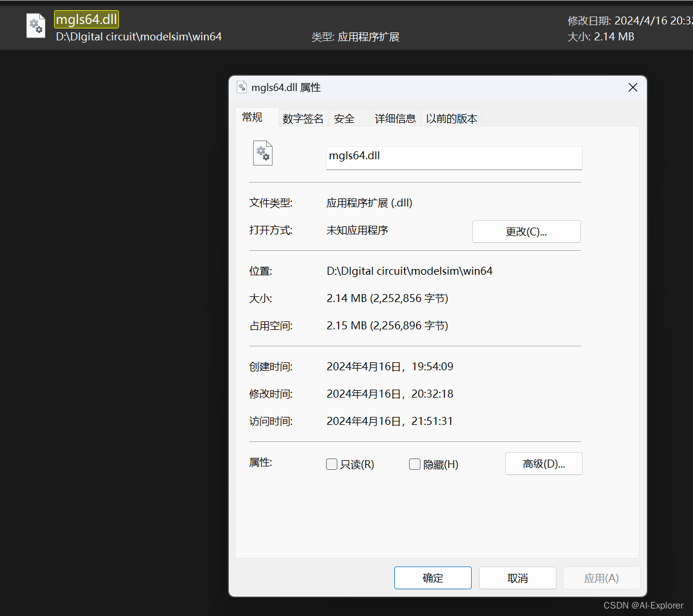Click the gear icon in the dialog title bar

[242, 87]
